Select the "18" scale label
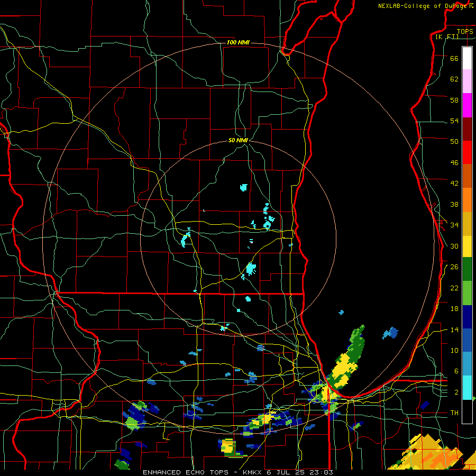 click(x=454, y=309)
